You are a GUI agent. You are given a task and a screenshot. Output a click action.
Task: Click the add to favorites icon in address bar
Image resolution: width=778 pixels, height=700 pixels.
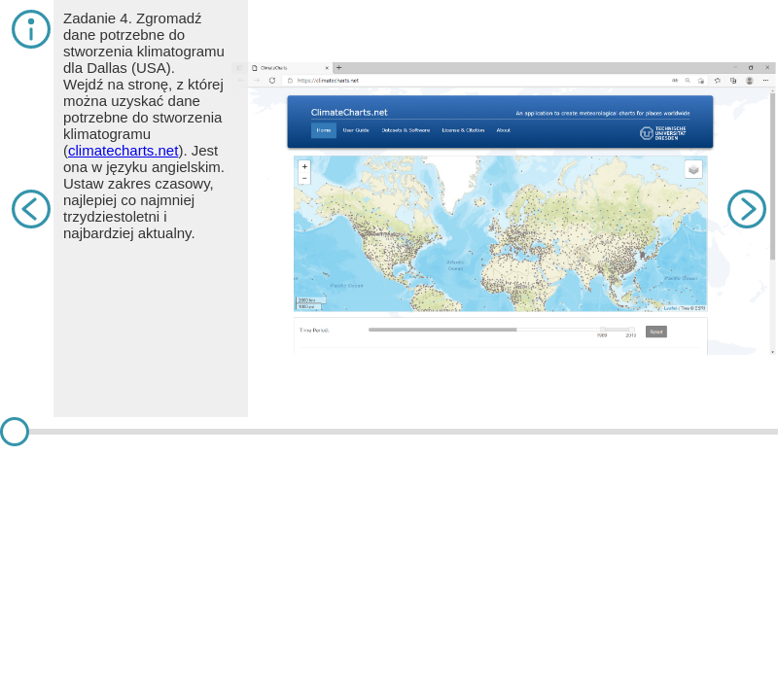click(700, 81)
